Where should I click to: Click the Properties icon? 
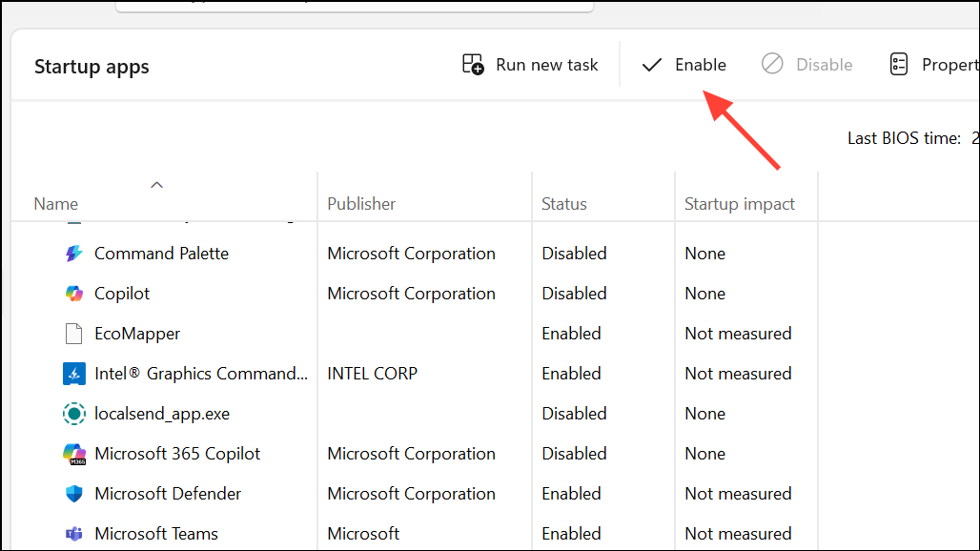[x=898, y=64]
